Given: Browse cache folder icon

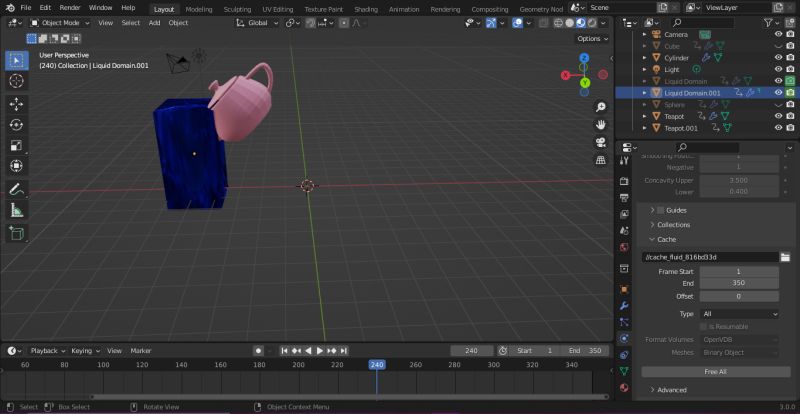Looking at the screenshot, I should 785,257.
